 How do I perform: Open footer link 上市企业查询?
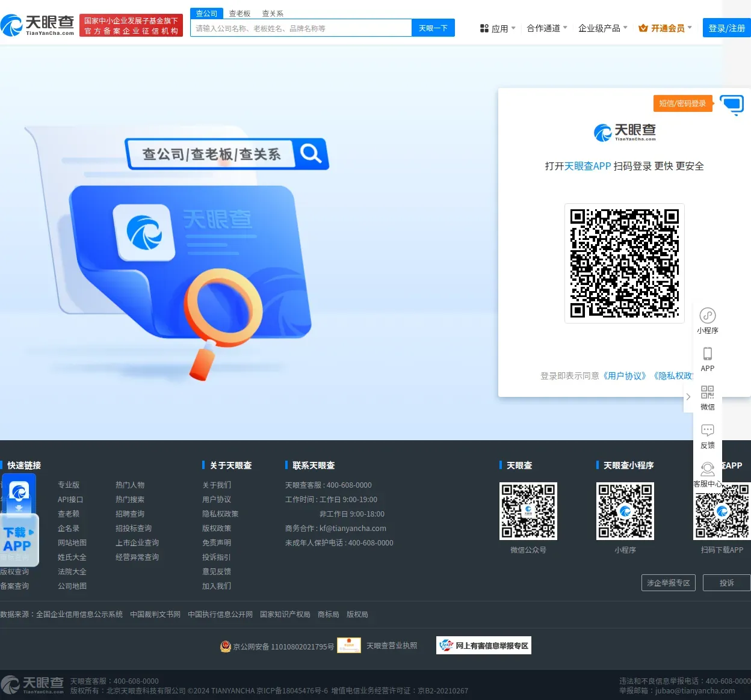click(137, 542)
